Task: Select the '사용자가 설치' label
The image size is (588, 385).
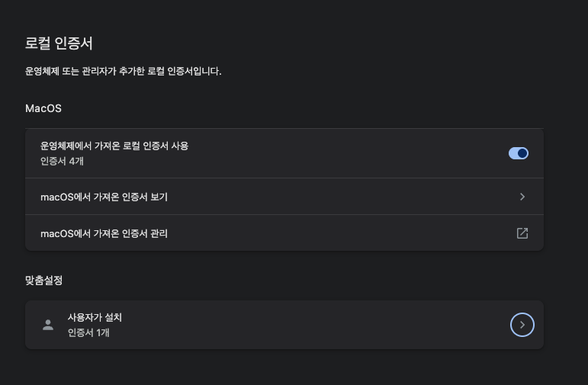Action: [x=95, y=317]
